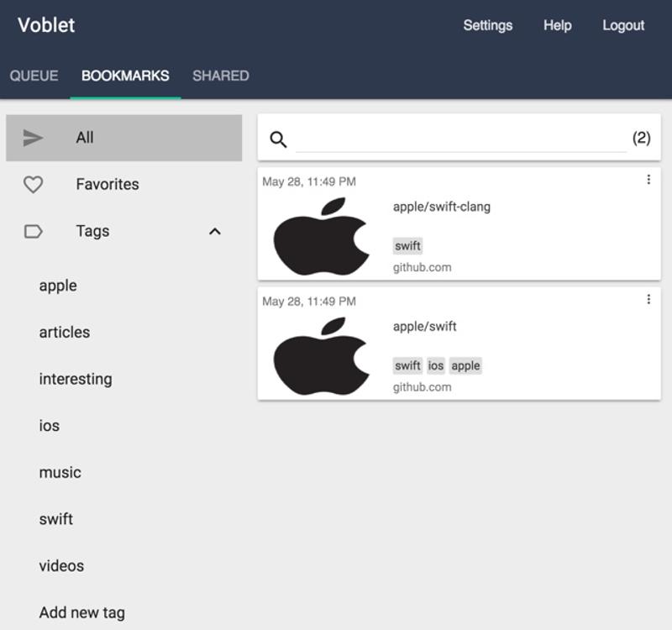Open the three-dot menu for apple/swift-clang
The height and width of the screenshot is (630, 672).
click(x=648, y=180)
